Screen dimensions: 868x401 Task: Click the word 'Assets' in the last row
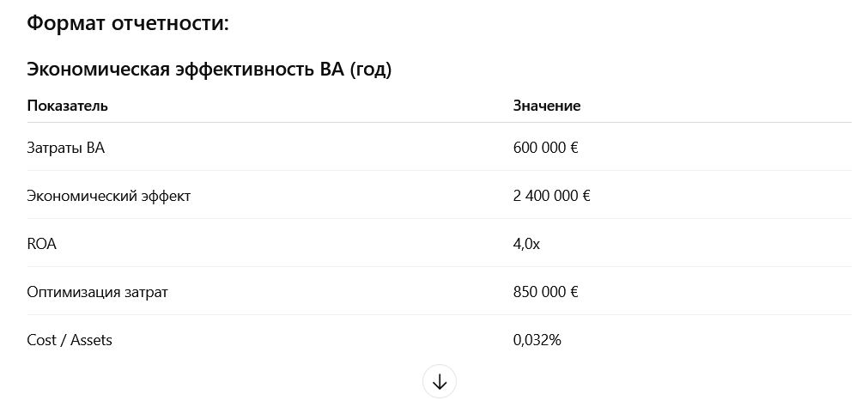(91, 340)
